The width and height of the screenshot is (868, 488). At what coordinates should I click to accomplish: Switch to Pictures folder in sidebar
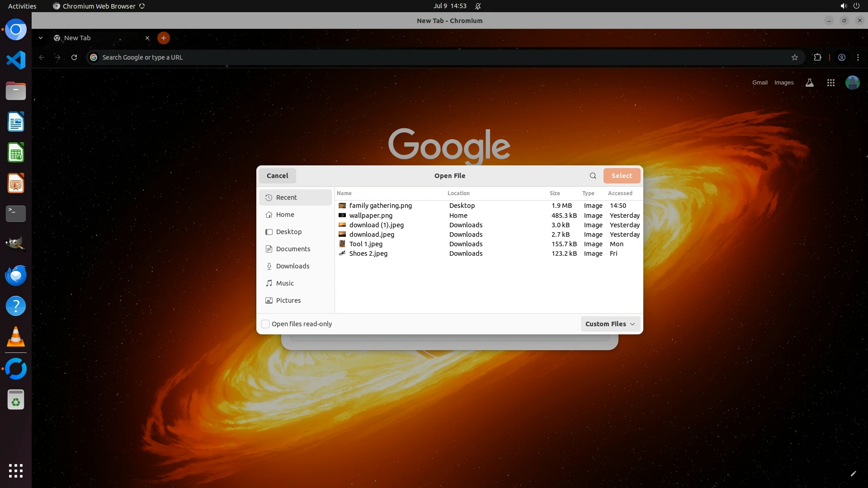pos(288,300)
